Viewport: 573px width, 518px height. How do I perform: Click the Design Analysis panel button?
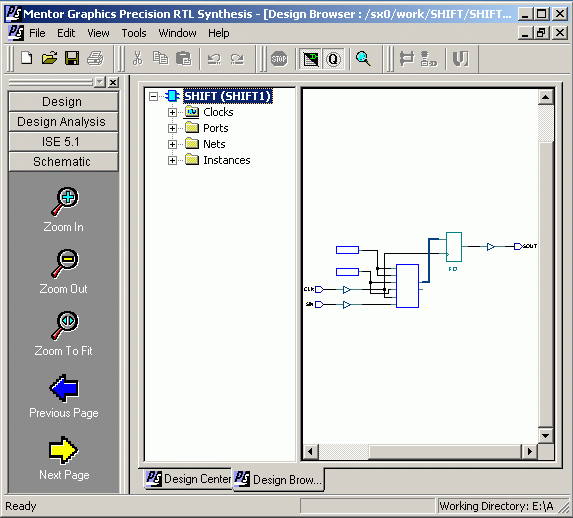click(63, 122)
